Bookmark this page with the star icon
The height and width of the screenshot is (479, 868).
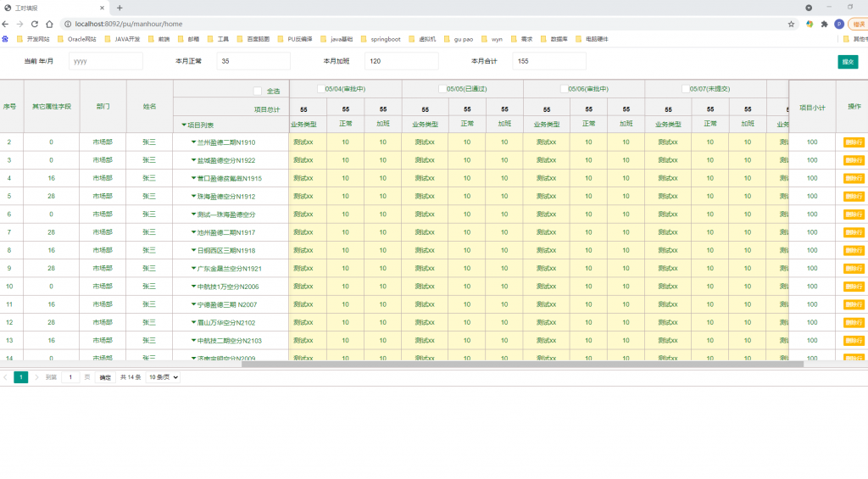point(791,24)
